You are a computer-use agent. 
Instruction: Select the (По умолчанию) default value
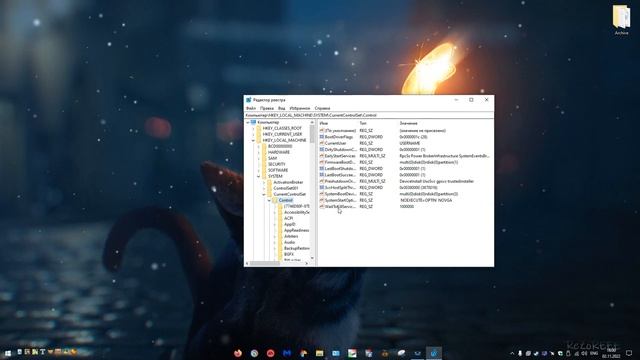click(340, 131)
